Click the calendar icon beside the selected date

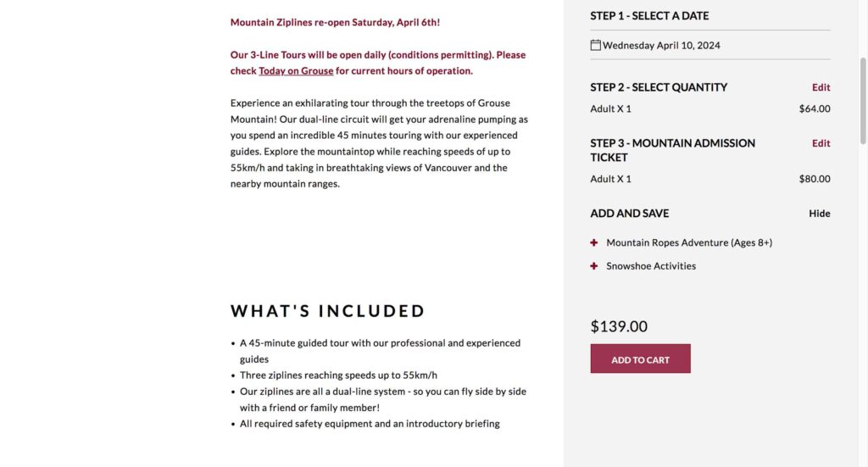[596, 45]
